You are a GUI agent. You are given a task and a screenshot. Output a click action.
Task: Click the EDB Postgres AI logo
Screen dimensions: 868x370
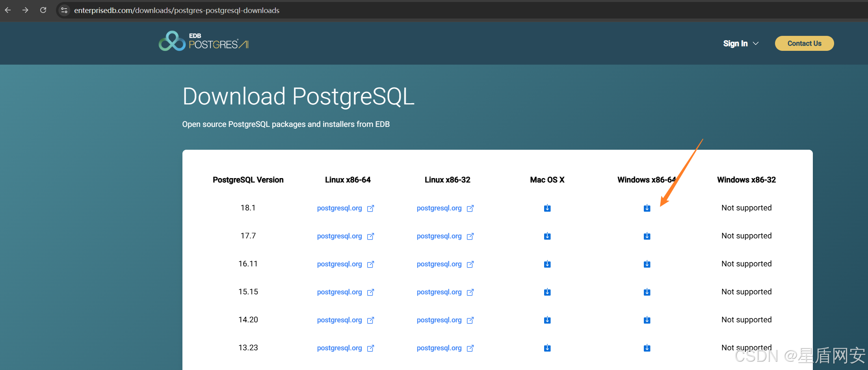pos(203,41)
